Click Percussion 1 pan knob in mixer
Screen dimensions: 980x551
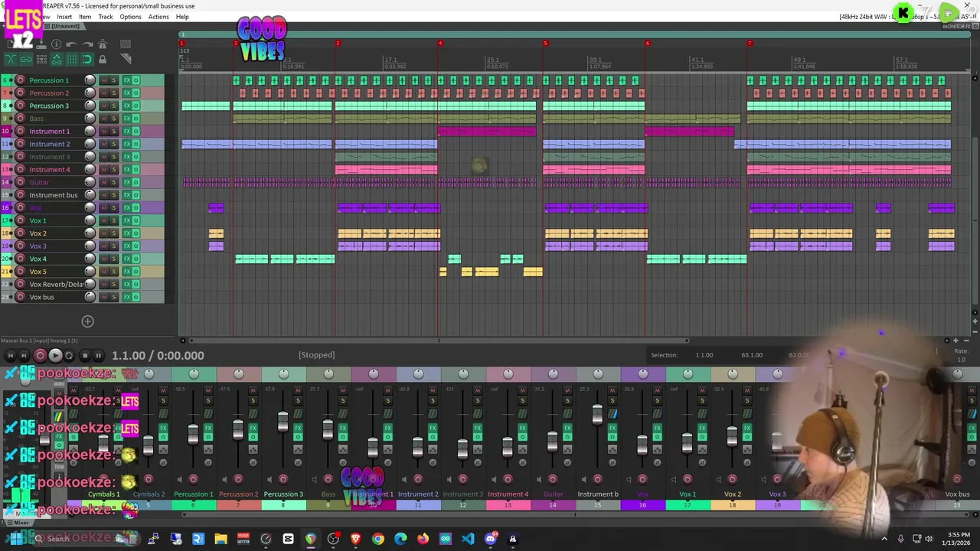coord(194,373)
